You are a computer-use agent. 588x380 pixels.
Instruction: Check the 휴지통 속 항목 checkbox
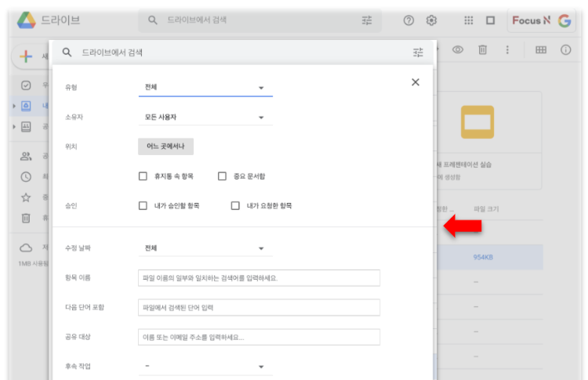click(x=143, y=176)
